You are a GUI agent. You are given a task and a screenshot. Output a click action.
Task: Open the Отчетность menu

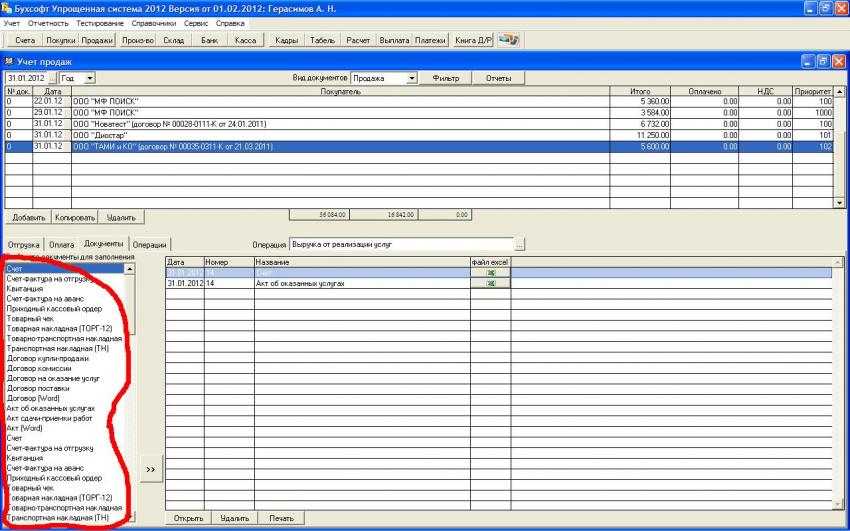tap(48, 22)
